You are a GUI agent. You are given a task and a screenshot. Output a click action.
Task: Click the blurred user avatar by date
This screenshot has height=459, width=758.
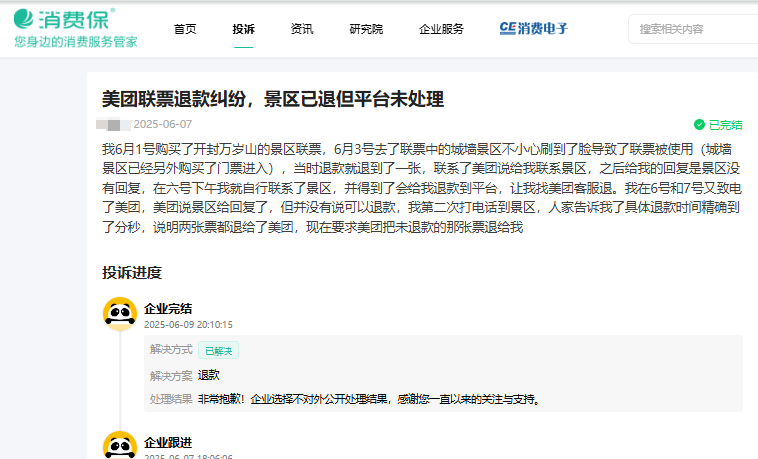(x=113, y=125)
